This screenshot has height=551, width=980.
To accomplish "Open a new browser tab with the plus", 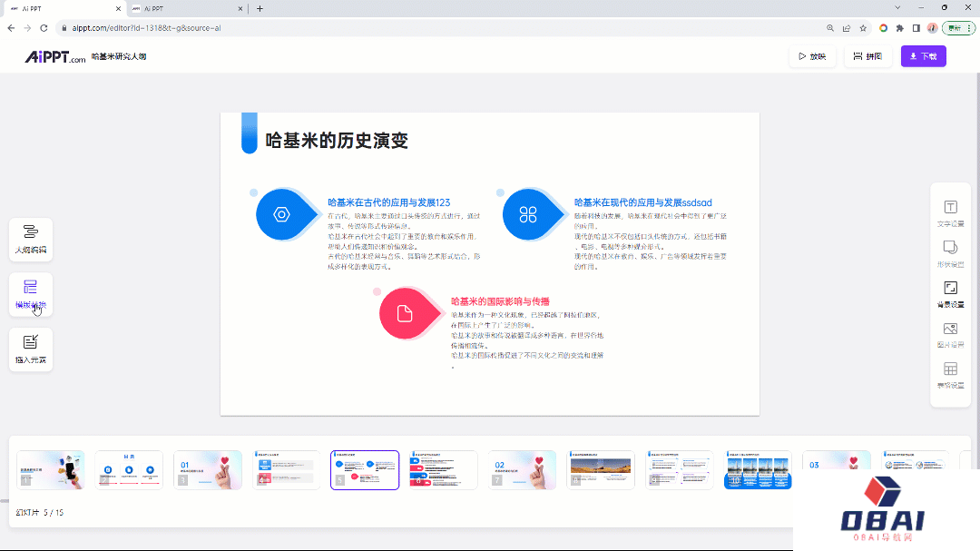I will coord(260,8).
